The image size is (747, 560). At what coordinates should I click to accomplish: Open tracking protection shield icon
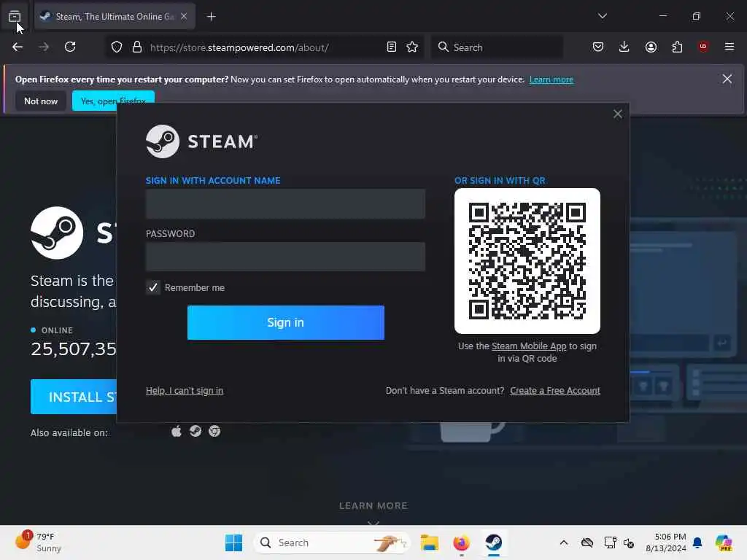pyautogui.click(x=117, y=47)
